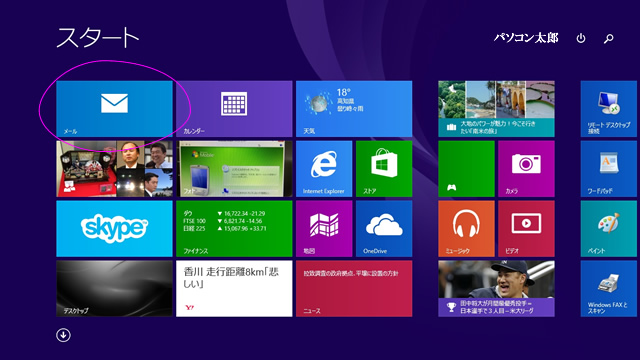Open the Finance (ファイナンス) tile
The image size is (640, 360).
click(234, 229)
